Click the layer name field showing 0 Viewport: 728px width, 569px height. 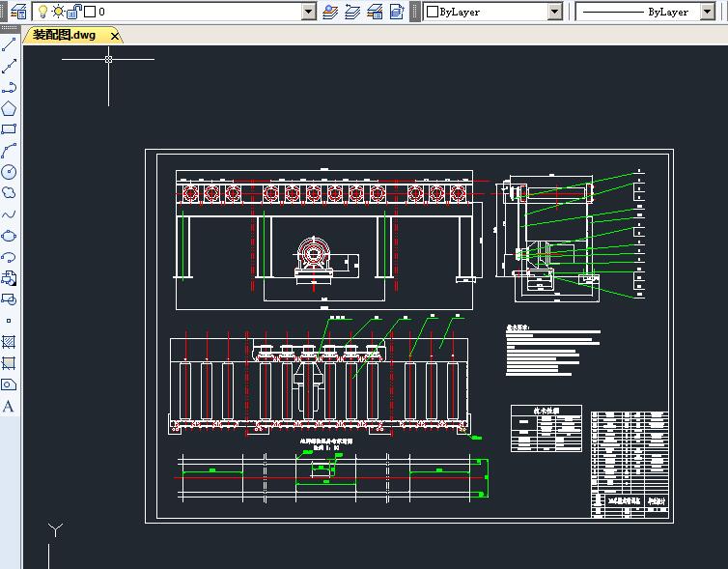coord(101,12)
